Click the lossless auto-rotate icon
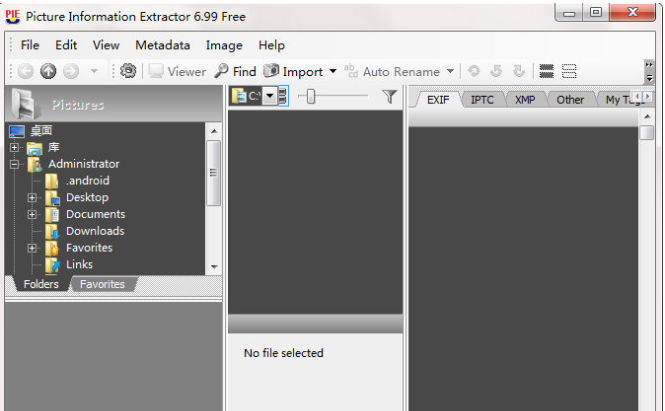665x411 pixels. (x=474, y=71)
